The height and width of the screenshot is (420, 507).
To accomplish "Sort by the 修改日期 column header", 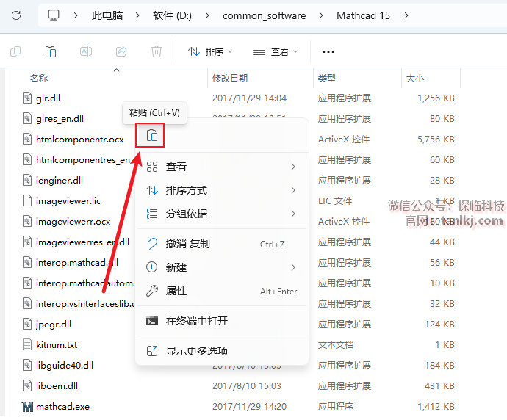I will [230, 78].
